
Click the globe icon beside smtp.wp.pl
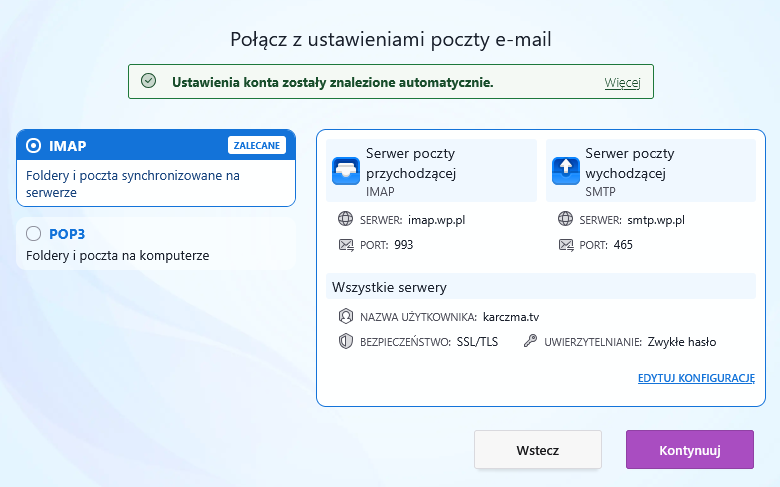[565, 219]
